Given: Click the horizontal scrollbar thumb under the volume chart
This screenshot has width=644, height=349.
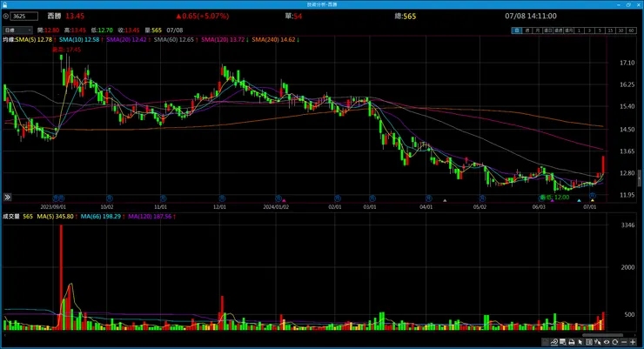Looking at the screenshot, I should (603, 335).
